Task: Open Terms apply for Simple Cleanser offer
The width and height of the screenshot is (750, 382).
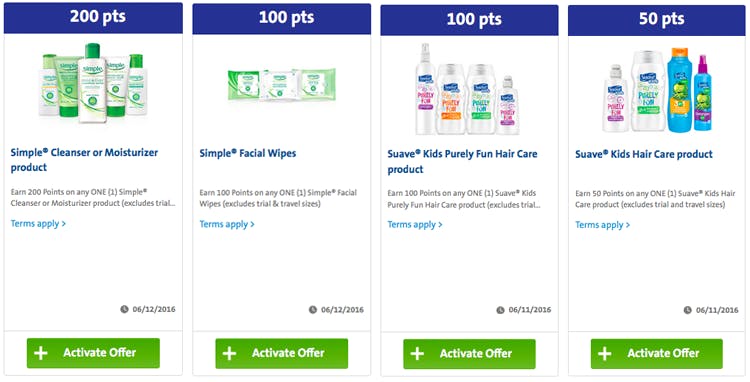Action: (x=38, y=224)
